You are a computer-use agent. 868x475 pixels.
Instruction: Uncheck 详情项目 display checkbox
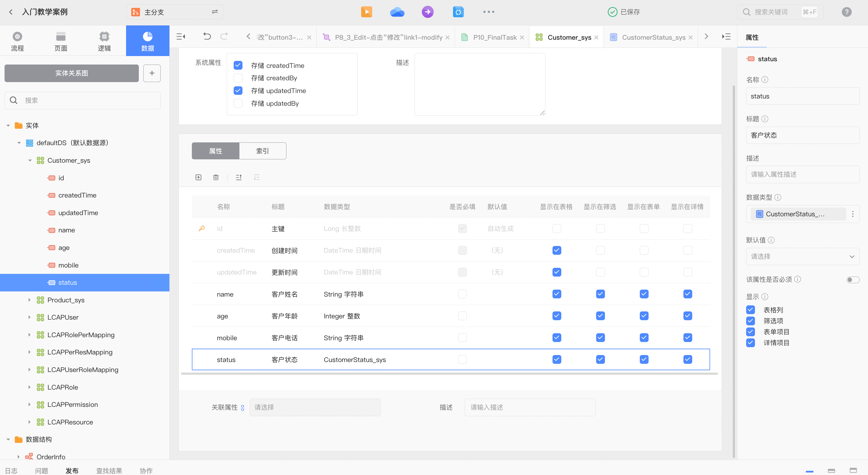click(750, 343)
